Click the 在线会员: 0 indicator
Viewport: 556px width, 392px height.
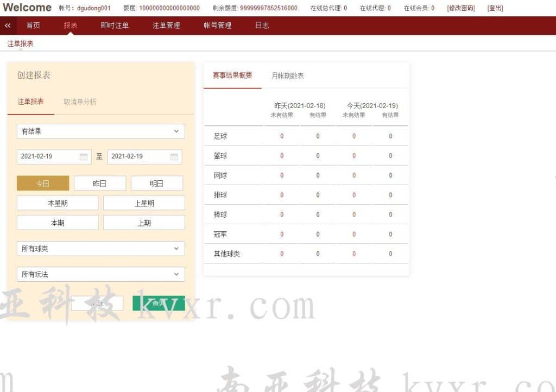point(419,8)
